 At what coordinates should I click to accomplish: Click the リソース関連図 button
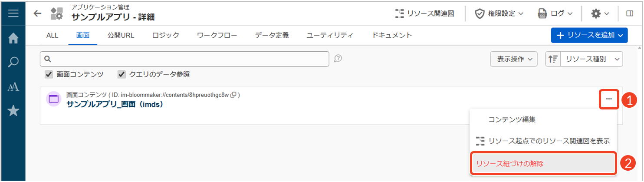click(424, 13)
